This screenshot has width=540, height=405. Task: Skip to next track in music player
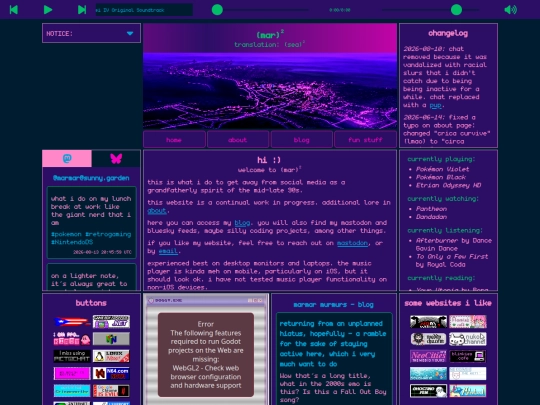(x=82, y=10)
